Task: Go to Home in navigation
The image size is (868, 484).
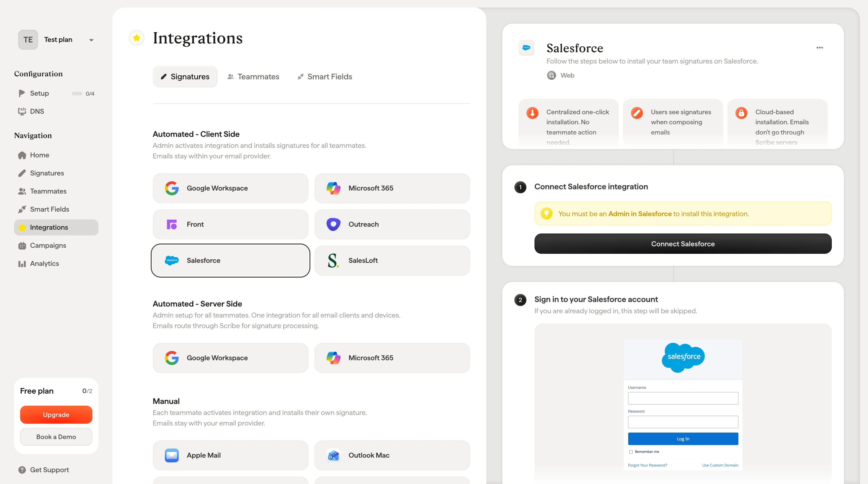Action: (56, 155)
